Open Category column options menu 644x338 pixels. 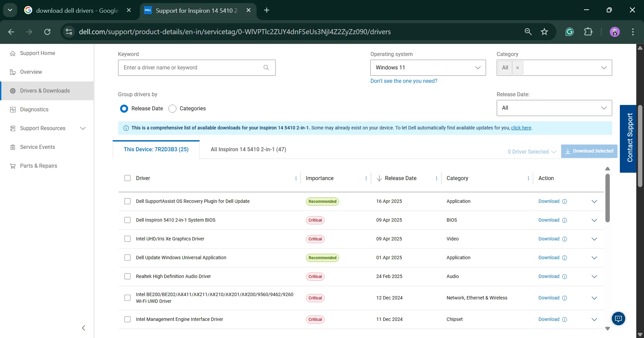pyautogui.click(x=528, y=178)
